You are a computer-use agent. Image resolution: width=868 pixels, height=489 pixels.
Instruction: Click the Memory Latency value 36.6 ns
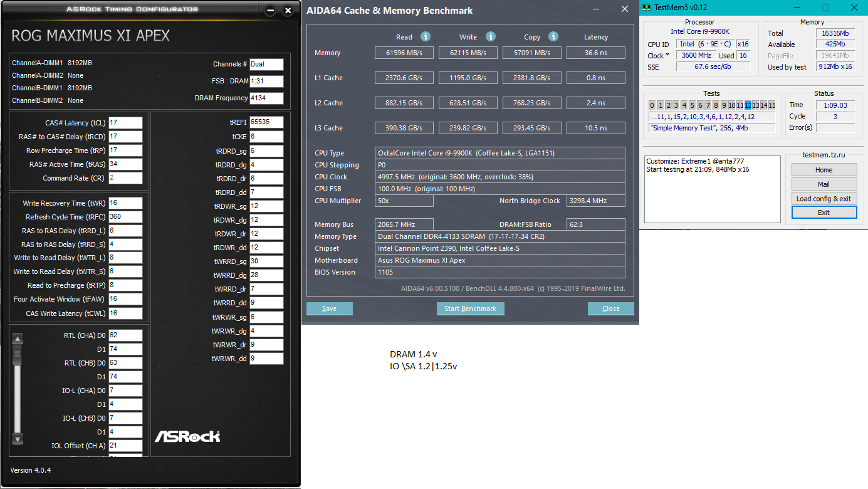click(596, 53)
